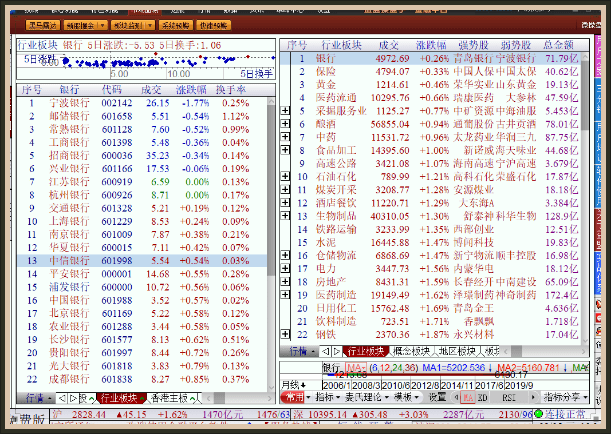
Task: Expand the 食品加工 sector row plus box
Action: click(x=285, y=150)
